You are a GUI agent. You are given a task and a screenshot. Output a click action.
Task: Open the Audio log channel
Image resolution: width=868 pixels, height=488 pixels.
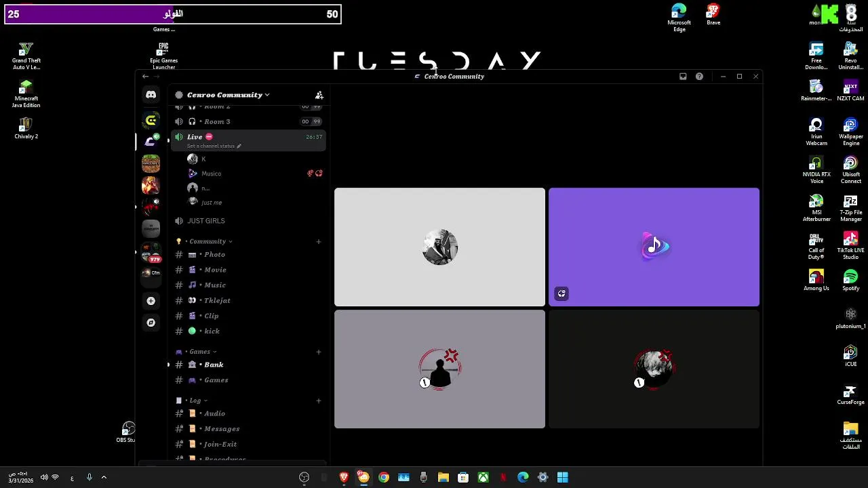pos(248,413)
